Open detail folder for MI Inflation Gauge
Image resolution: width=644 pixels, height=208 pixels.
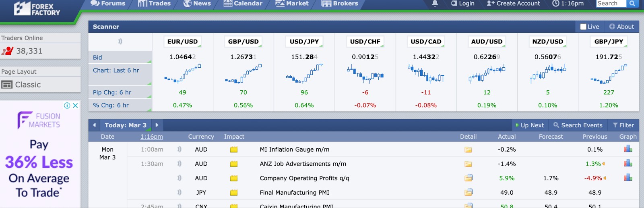(468, 150)
